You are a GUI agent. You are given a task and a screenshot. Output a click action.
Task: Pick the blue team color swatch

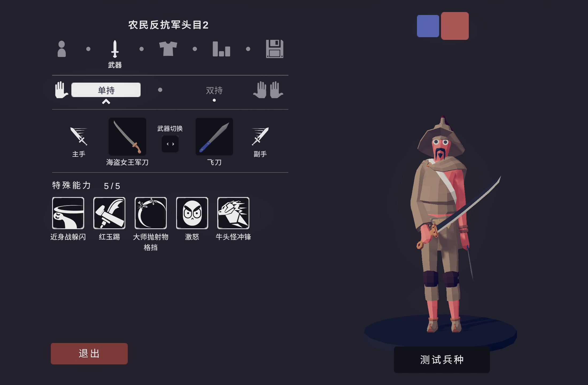point(428,26)
